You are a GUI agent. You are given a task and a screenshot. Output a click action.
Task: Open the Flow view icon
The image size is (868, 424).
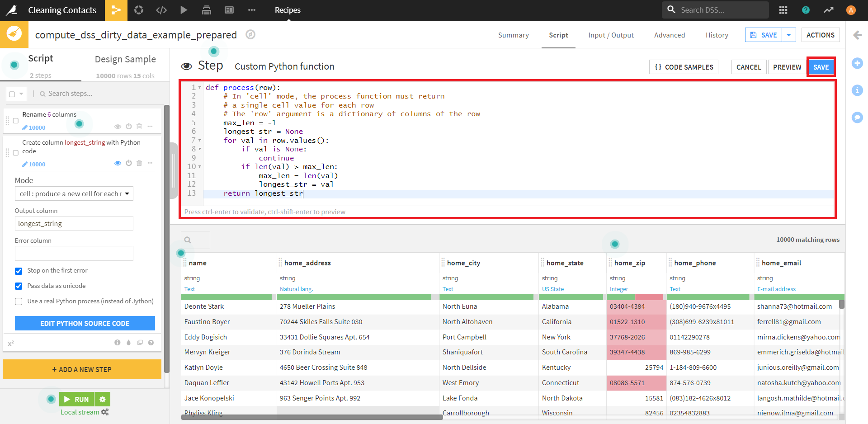[116, 10]
